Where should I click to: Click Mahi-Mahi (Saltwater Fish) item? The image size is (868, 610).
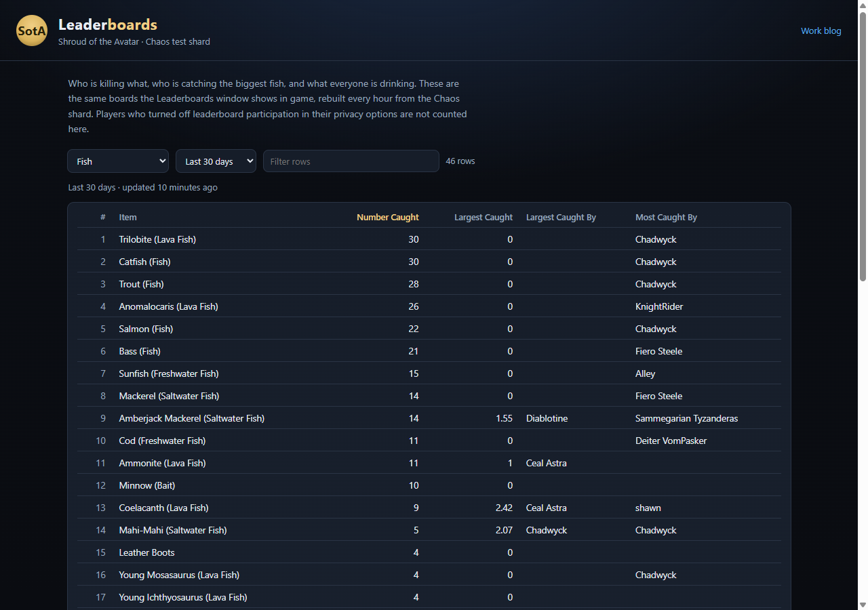(x=173, y=530)
